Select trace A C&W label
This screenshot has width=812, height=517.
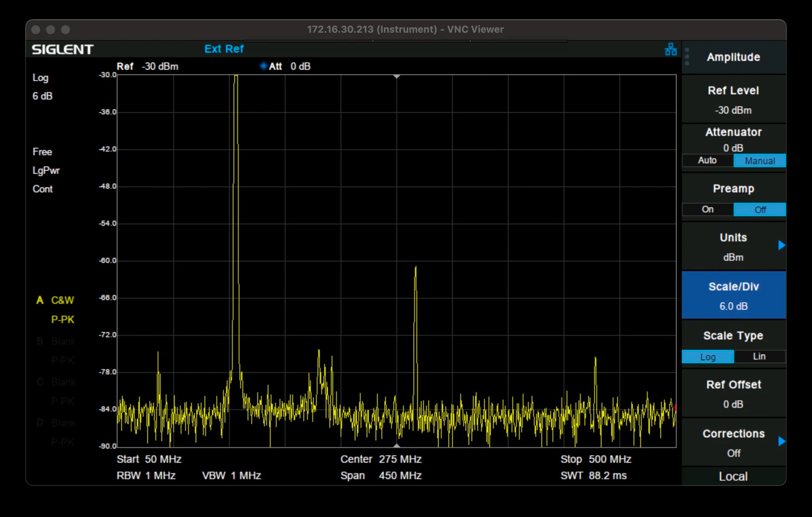[55, 300]
